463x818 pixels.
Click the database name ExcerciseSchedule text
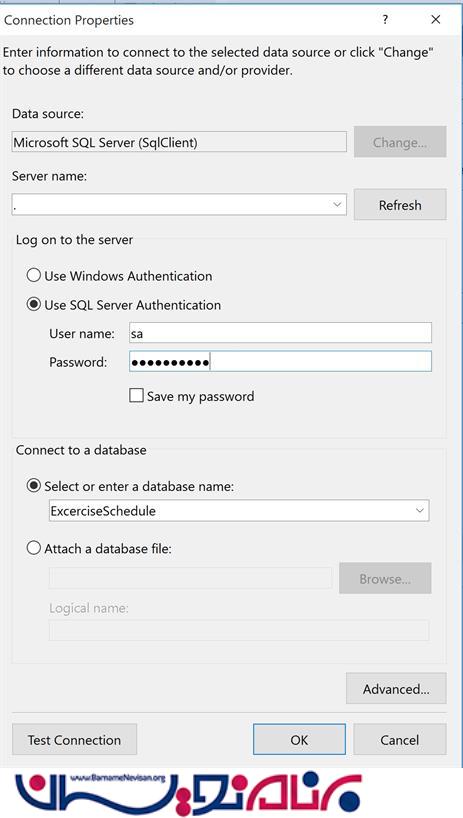tap(103, 511)
